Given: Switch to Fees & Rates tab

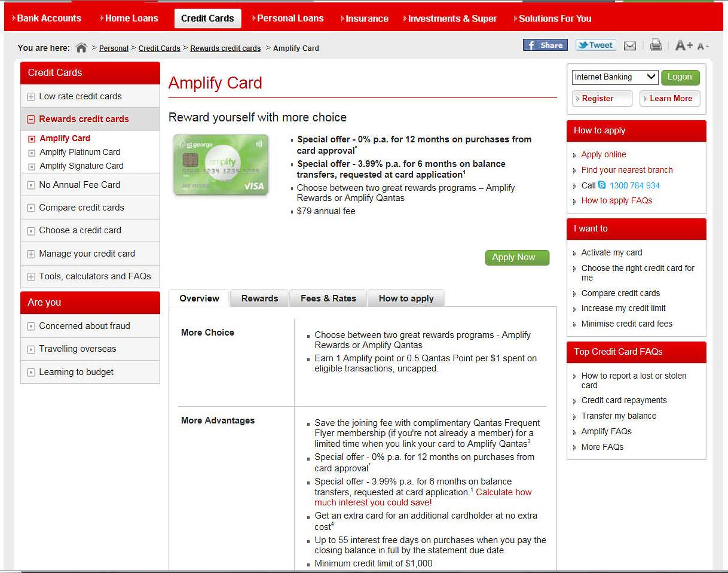Looking at the screenshot, I should pos(328,298).
